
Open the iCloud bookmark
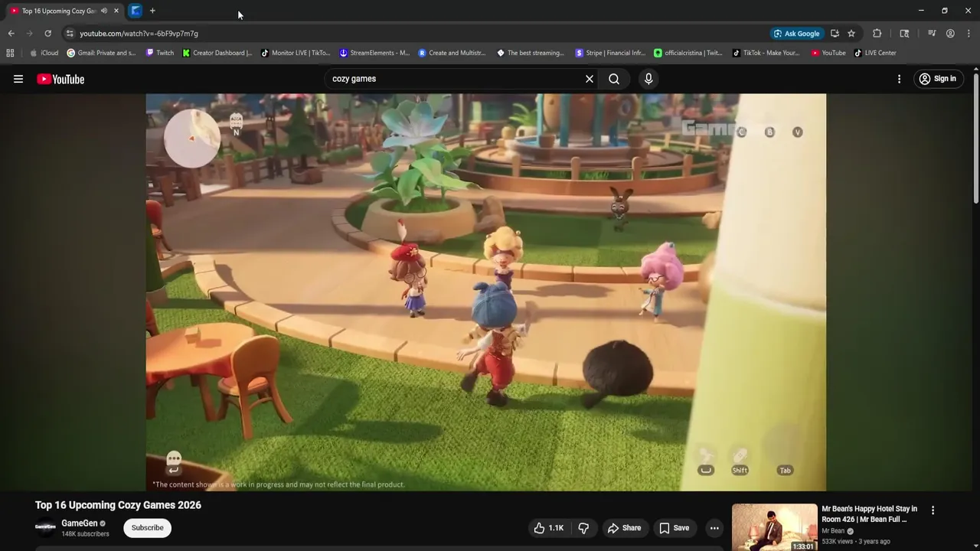click(44, 53)
